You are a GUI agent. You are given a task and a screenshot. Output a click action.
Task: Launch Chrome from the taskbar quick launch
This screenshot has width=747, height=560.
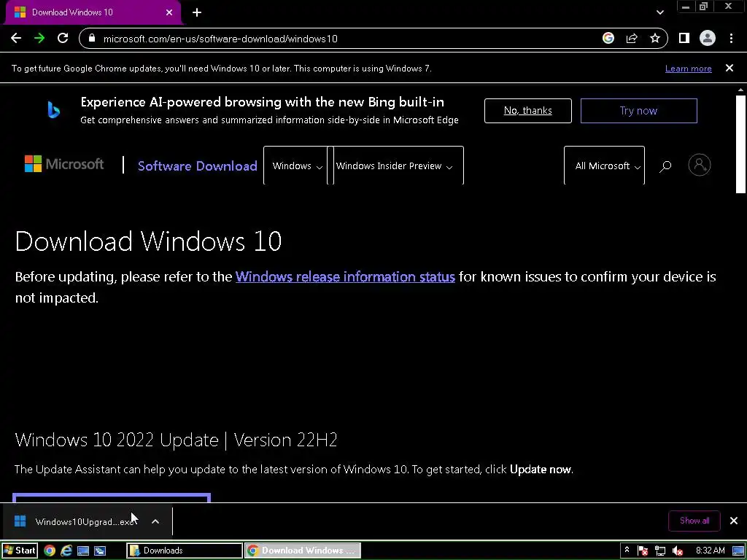pyautogui.click(x=50, y=551)
